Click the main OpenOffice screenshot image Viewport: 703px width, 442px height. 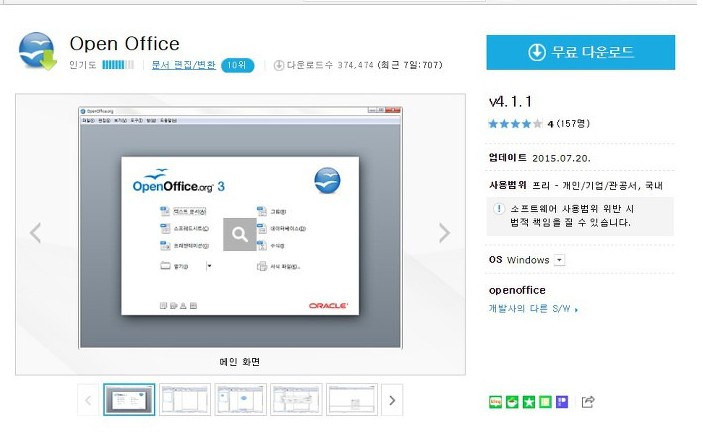(240, 228)
